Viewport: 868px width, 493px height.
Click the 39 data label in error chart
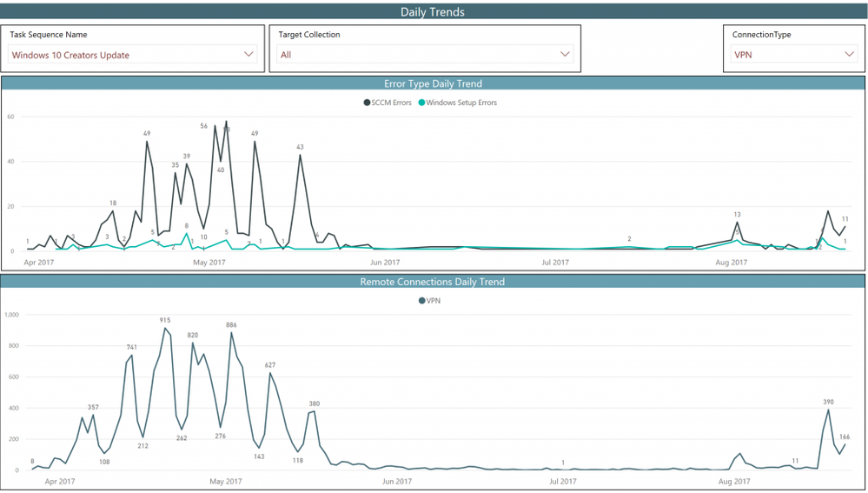click(x=187, y=157)
